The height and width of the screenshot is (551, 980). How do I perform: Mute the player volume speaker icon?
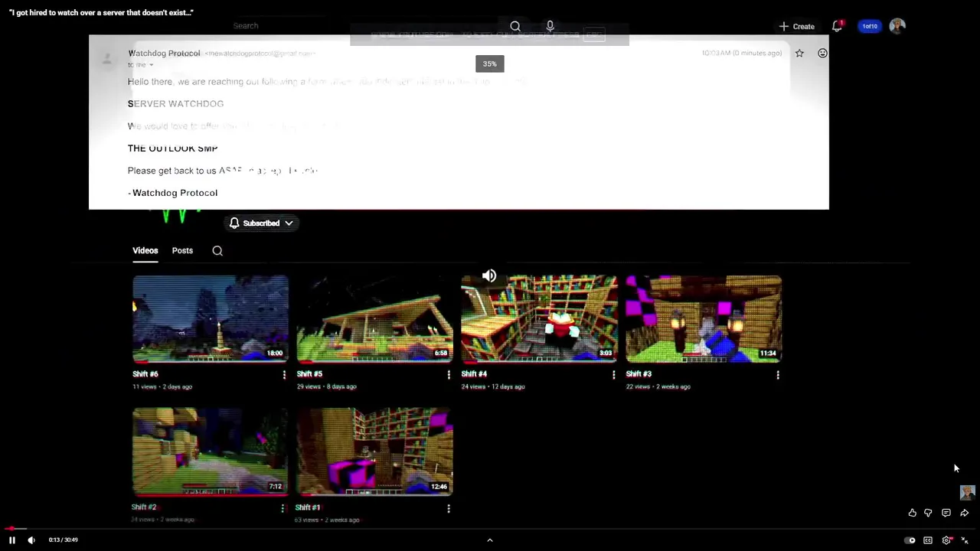coord(31,540)
